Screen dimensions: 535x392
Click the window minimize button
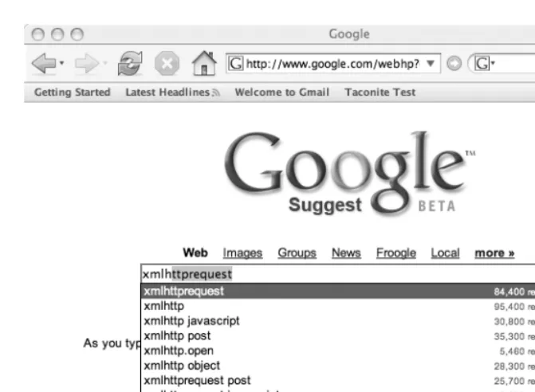(57, 34)
